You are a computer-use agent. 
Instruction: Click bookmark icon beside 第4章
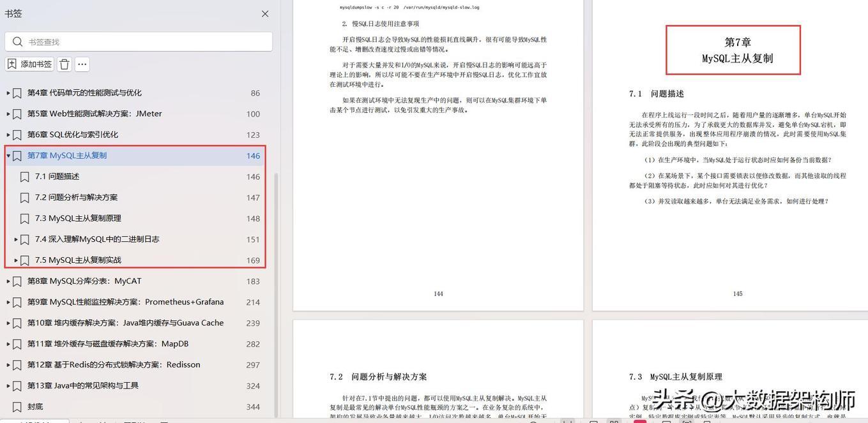pos(17,93)
